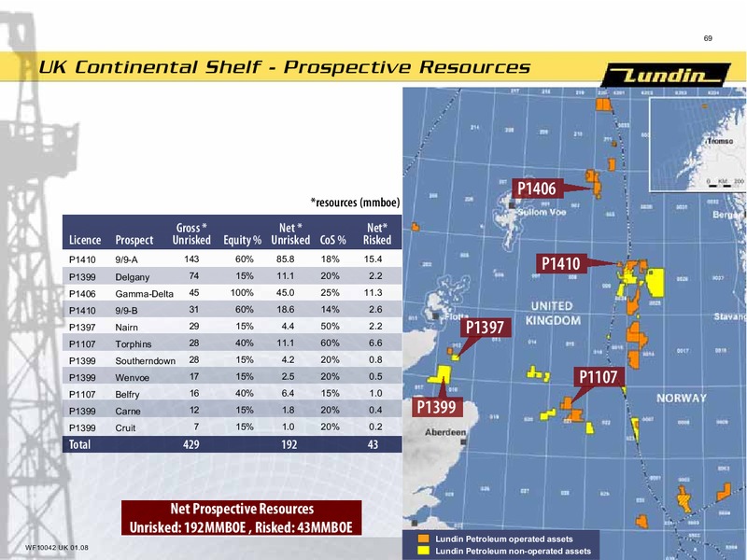Click the 'Sullom Voe' map label
Viewport: 747px width, 560px height.
[x=542, y=212]
